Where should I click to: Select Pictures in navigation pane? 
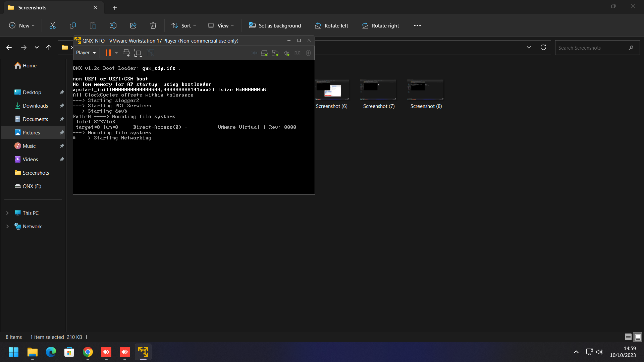click(x=31, y=133)
